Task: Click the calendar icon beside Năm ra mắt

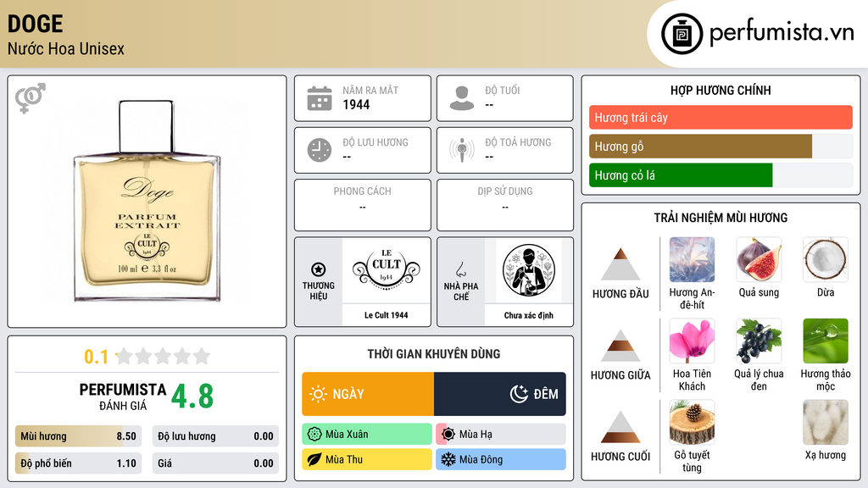Action: click(320, 98)
